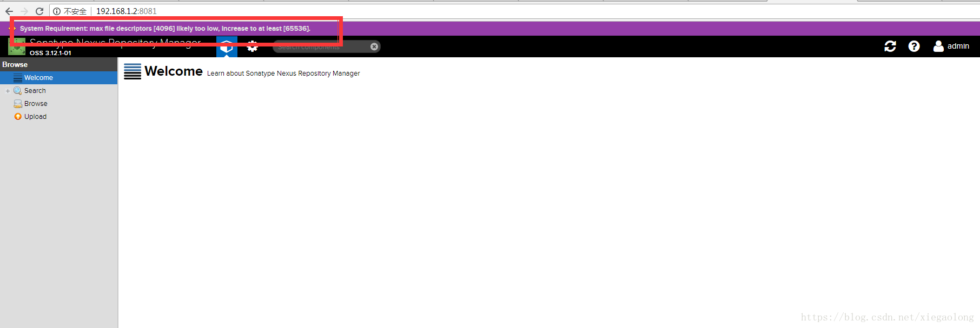This screenshot has width=980, height=328.
Task: Click the address bar URL 192.168.1.2:8081
Action: pyautogui.click(x=127, y=11)
